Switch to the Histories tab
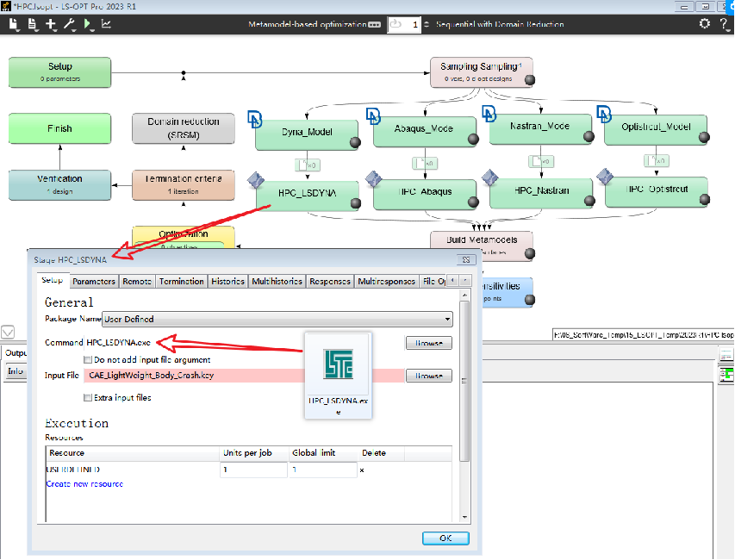Screen dimensions: 735x560 pos(227,282)
